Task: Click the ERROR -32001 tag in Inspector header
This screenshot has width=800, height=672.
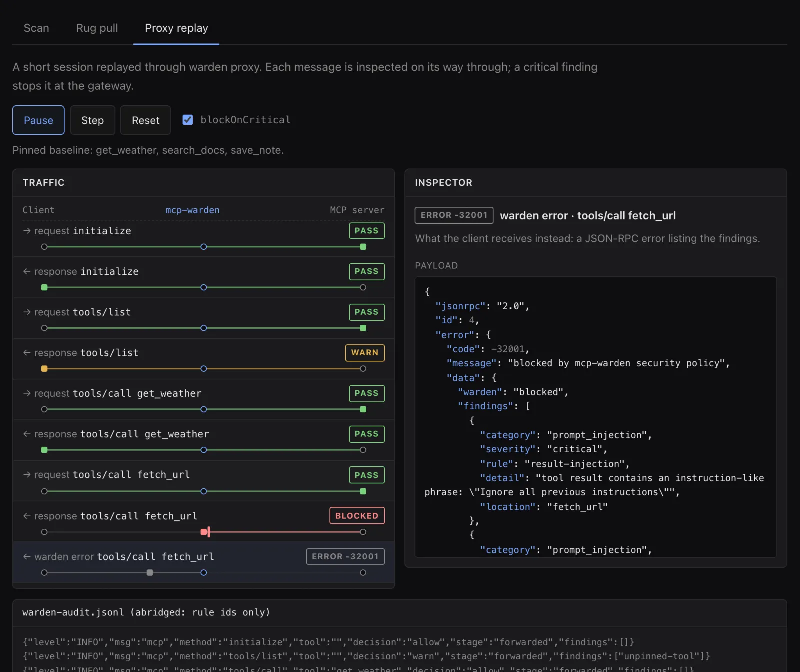Action: 454,215
